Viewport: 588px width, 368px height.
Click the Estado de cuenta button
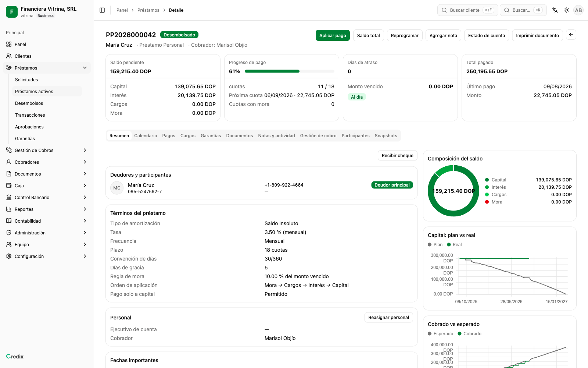pyautogui.click(x=487, y=35)
